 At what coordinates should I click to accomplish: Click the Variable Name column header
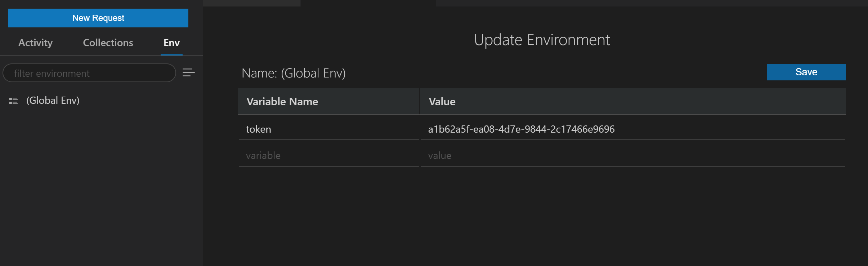(x=282, y=101)
